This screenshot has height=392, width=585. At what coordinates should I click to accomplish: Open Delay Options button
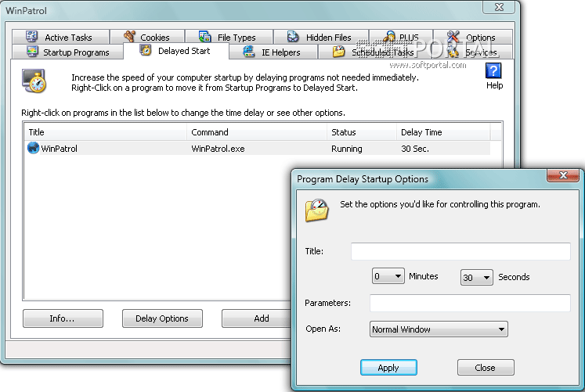(x=162, y=318)
